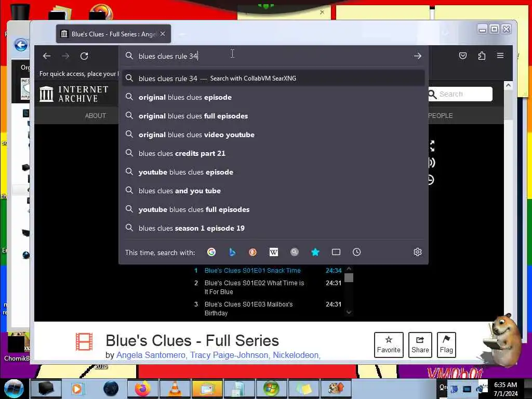
Task: Search this time with Wikipedia
Action: (273, 252)
